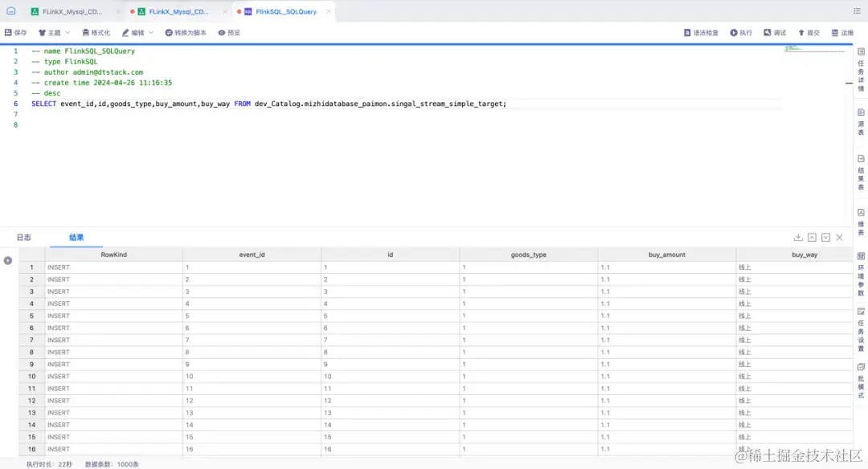Collapse results panel with down arrow icon

point(825,237)
